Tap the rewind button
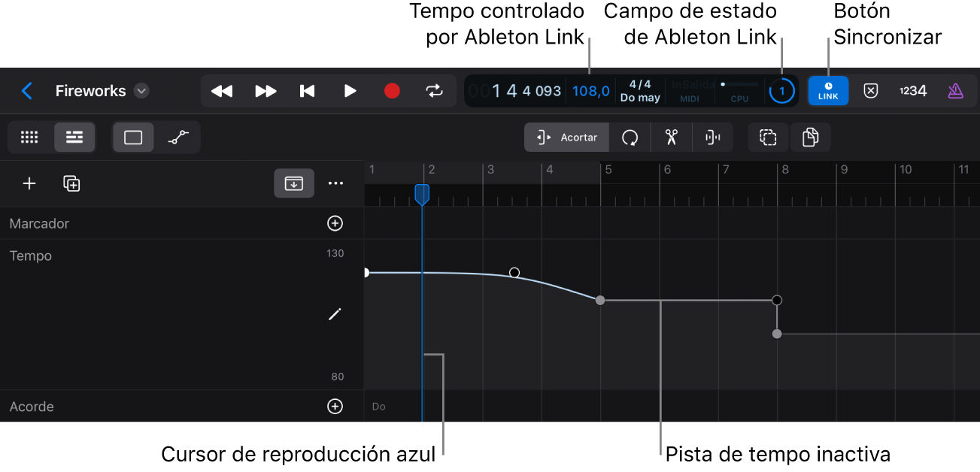This screenshot has width=980, height=472. point(222,91)
